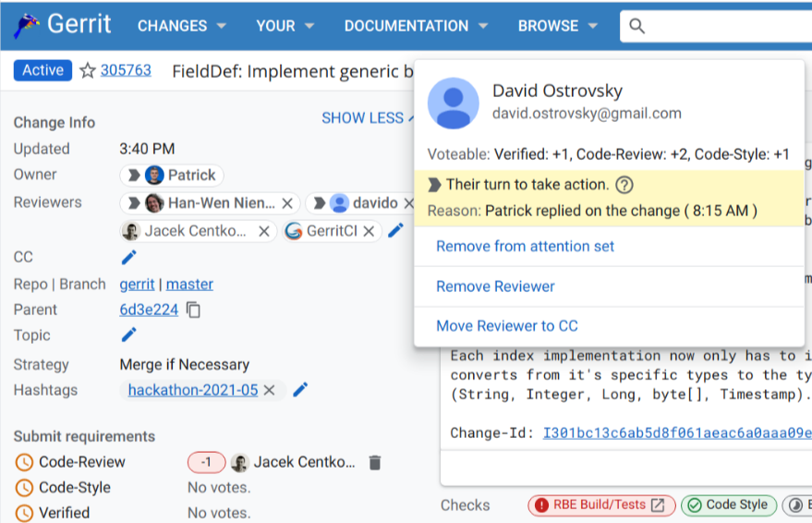The width and height of the screenshot is (812, 523).
Task: Delete Jacek's Code-Review -1 vote
Action: click(x=374, y=462)
